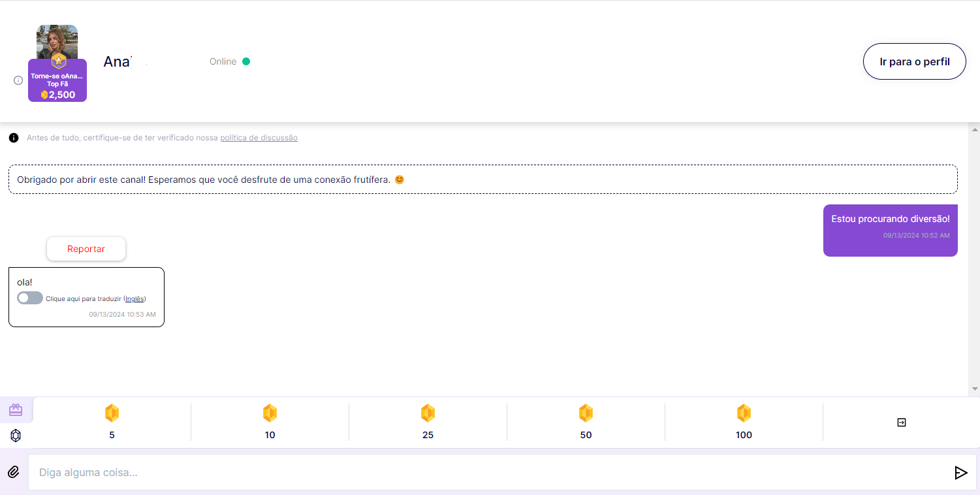Open the coin hexagon tab icon
This screenshot has width=980, height=495.
tap(16, 436)
